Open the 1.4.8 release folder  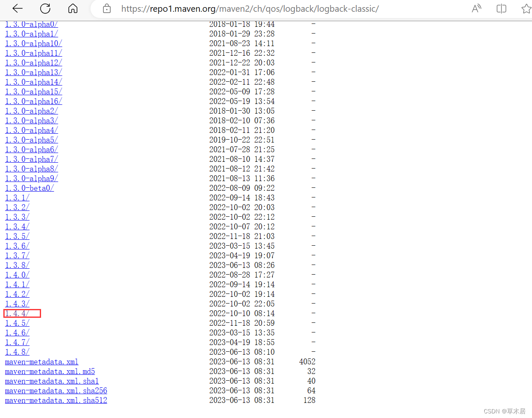[17, 352]
